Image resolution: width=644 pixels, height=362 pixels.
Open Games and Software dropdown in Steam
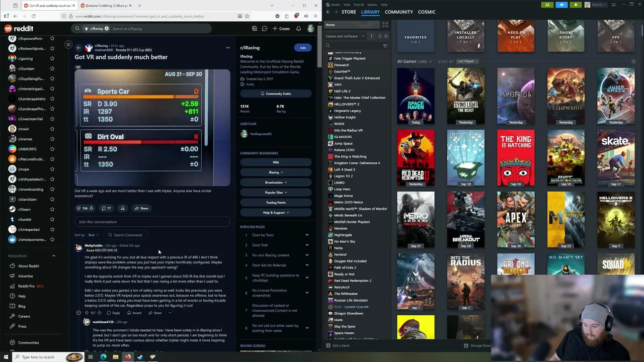[x=345, y=36]
